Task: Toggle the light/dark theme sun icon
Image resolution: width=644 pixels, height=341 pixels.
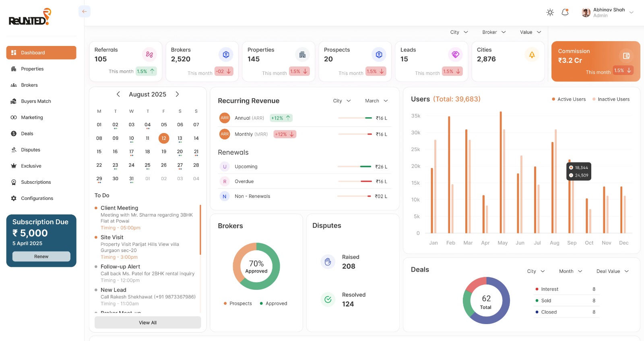Action: tap(550, 12)
